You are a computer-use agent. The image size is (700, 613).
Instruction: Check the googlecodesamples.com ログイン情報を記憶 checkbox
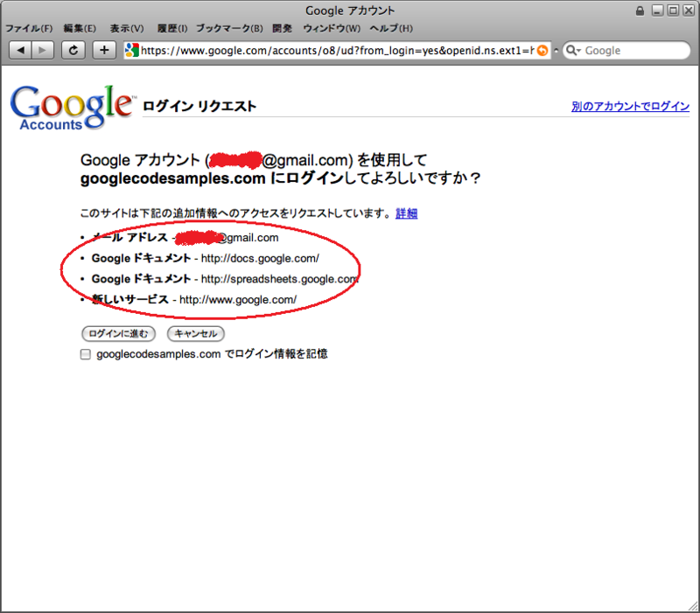tap(85, 354)
